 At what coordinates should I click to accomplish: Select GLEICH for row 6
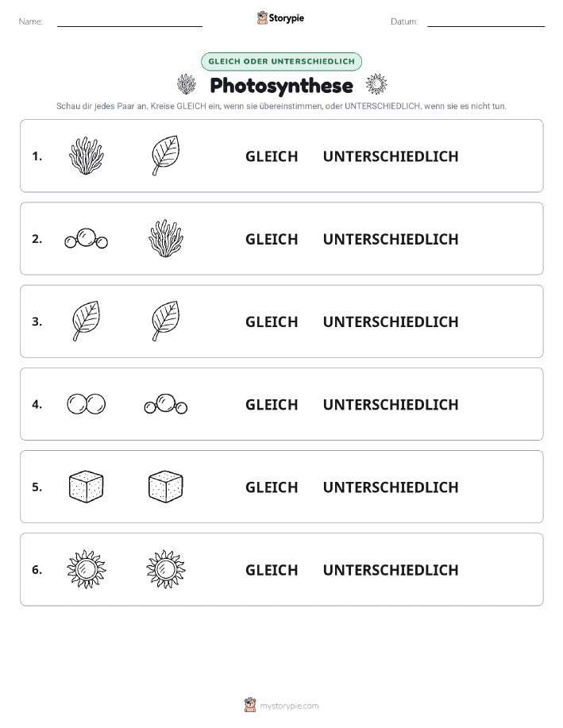coord(272,570)
